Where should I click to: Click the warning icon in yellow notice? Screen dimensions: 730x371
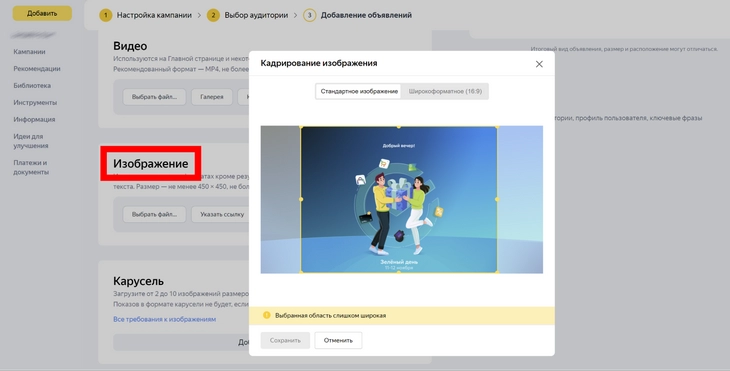click(x=266, y=315)
